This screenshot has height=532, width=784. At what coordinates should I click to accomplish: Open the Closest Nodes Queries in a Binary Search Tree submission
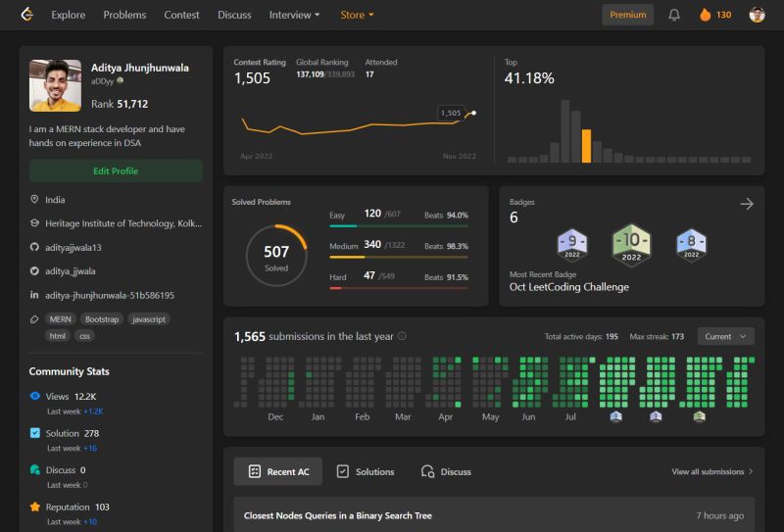[494, 515]
